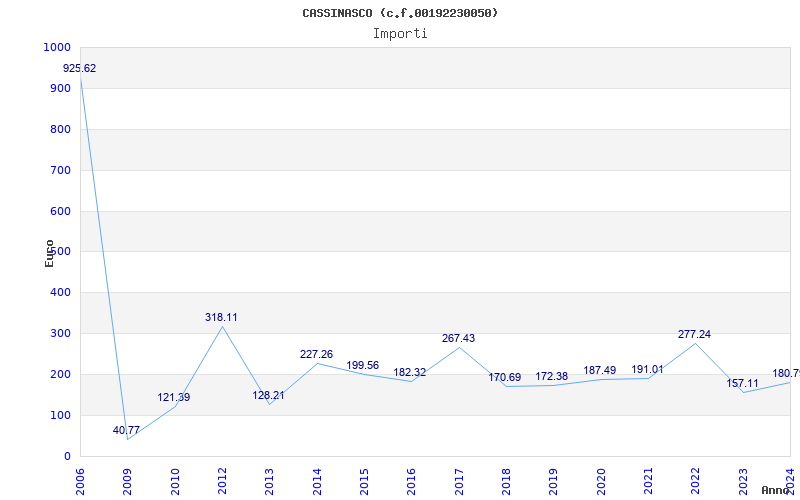The image size is (800, 500).
Task: Click the 925.62 data label for 2006
Action: tap(80, 69)
